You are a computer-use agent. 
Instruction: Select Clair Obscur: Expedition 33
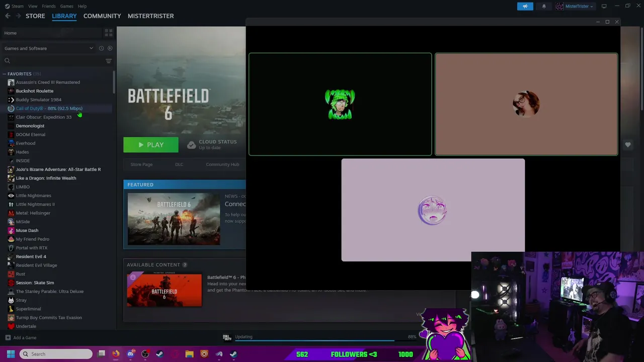pos(43,117)
